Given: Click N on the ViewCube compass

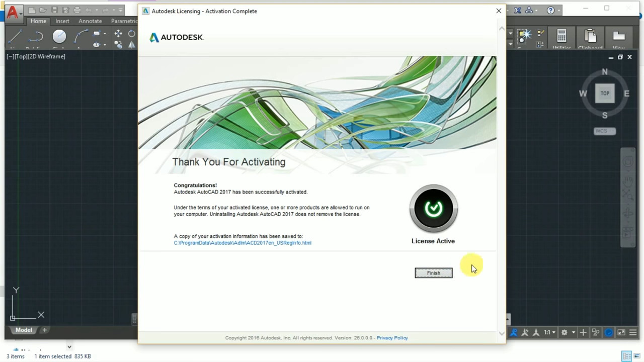Looking at the screenshot, I should point(605,72).
